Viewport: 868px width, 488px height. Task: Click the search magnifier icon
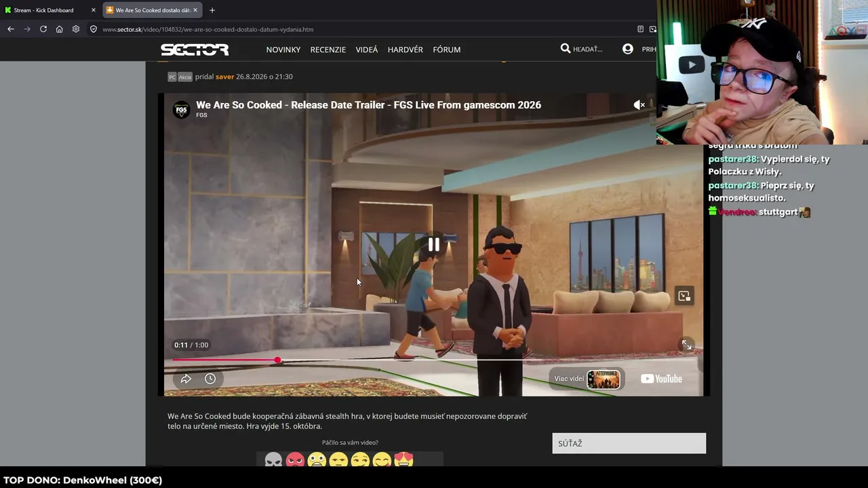566,49
